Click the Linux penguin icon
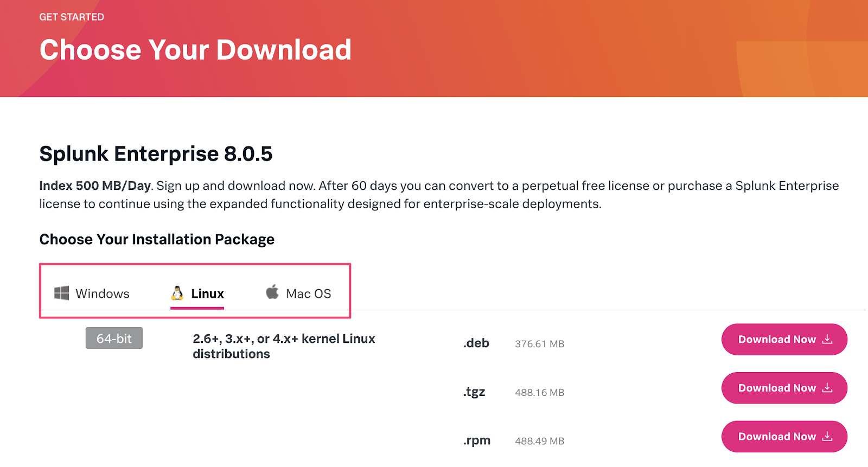Viewport: 868px width, 467px height. click(x=177, y=293)
